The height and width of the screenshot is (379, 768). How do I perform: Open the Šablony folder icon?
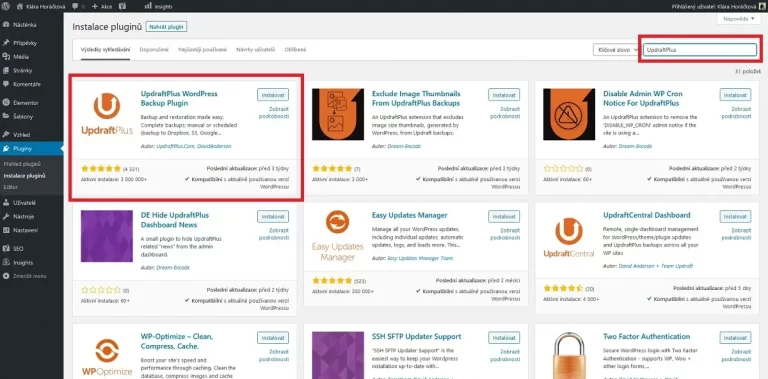pyautogui.click(x=6, y=116)
